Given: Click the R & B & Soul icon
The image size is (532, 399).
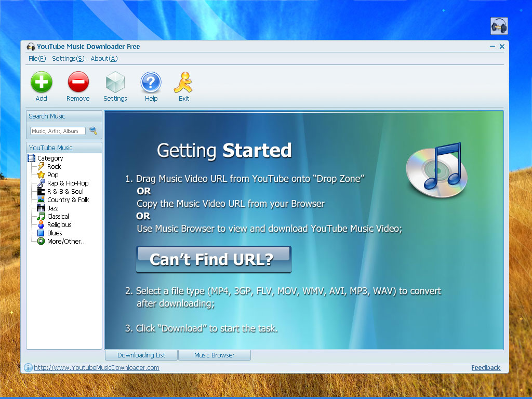Looking at the screenshot, I should point(41,191).
